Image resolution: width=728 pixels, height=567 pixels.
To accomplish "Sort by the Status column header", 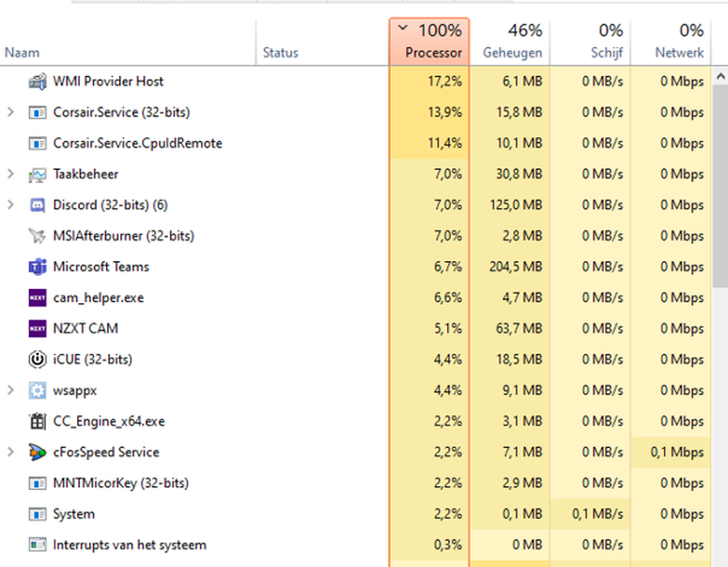I will 322,42.
